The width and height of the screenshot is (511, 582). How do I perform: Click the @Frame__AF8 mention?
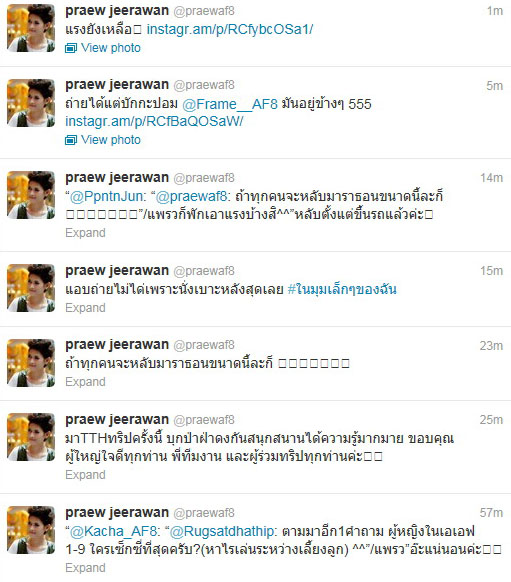coord(230,104)
